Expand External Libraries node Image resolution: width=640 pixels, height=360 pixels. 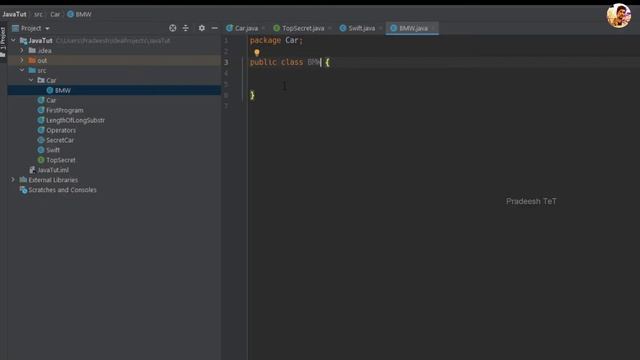pos(13,180)
